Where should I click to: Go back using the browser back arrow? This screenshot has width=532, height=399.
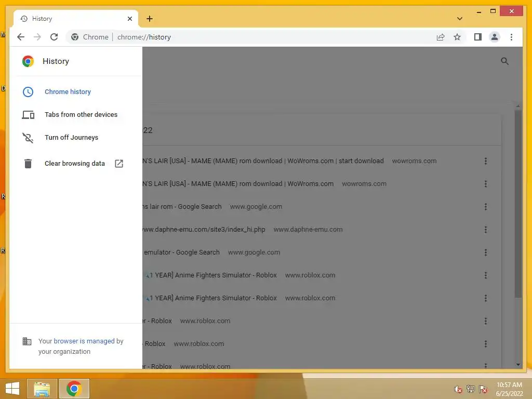[21, 37]
